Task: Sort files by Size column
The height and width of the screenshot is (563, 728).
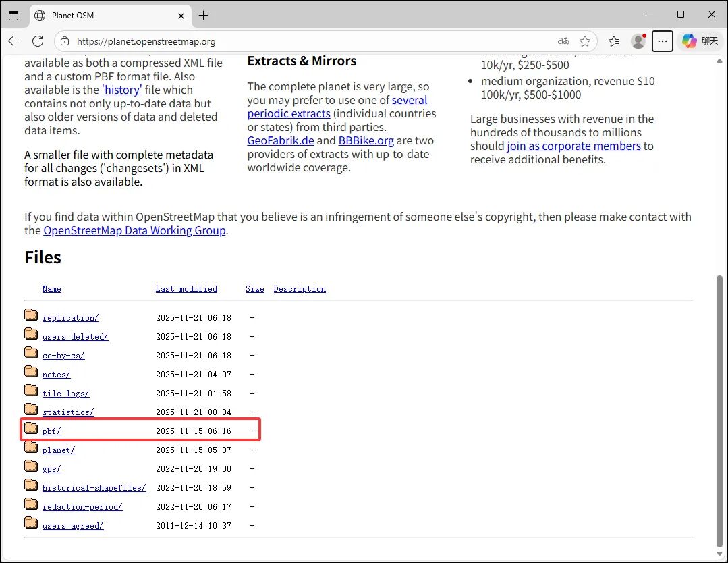Action: [x=255, y=289]
